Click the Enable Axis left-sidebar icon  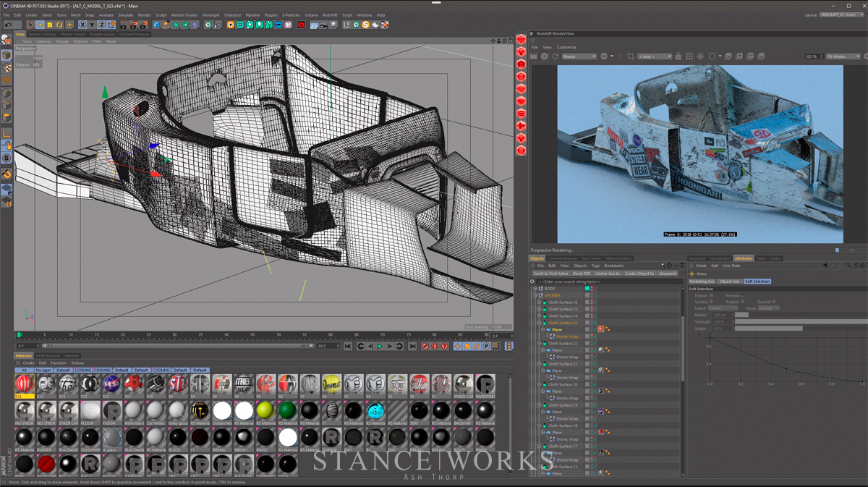6,133
